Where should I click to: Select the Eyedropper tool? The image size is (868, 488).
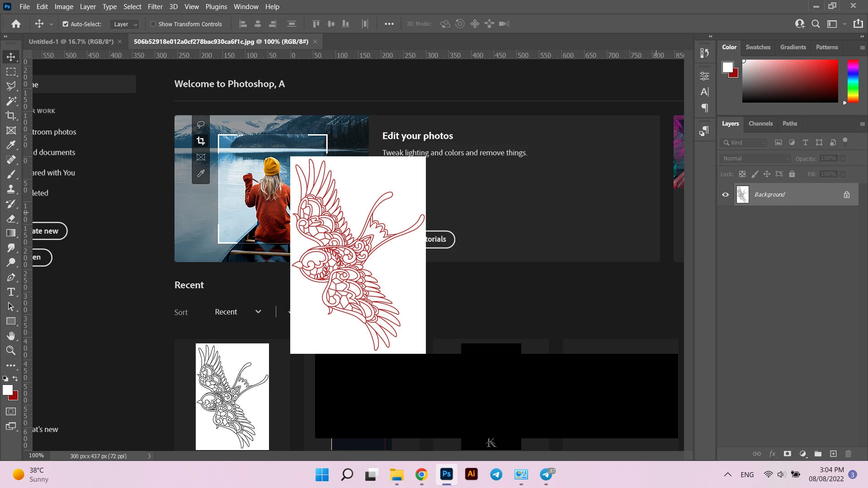11,145
